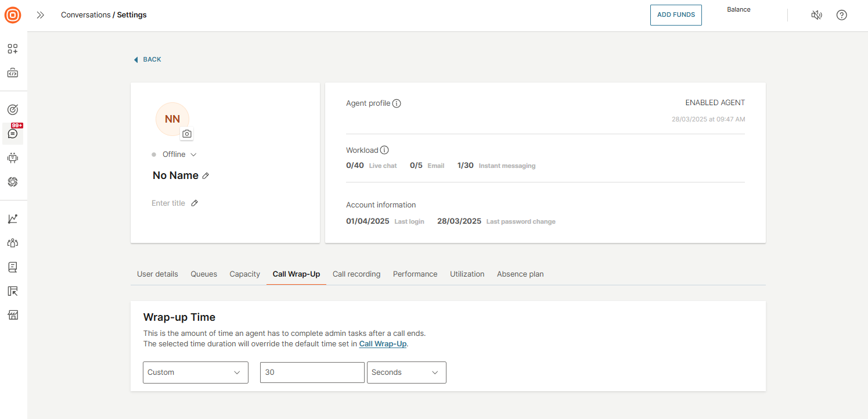Open the Seconds unit dropdown
Viewport: 868px width, 419px height.
(x=406, y=373)
